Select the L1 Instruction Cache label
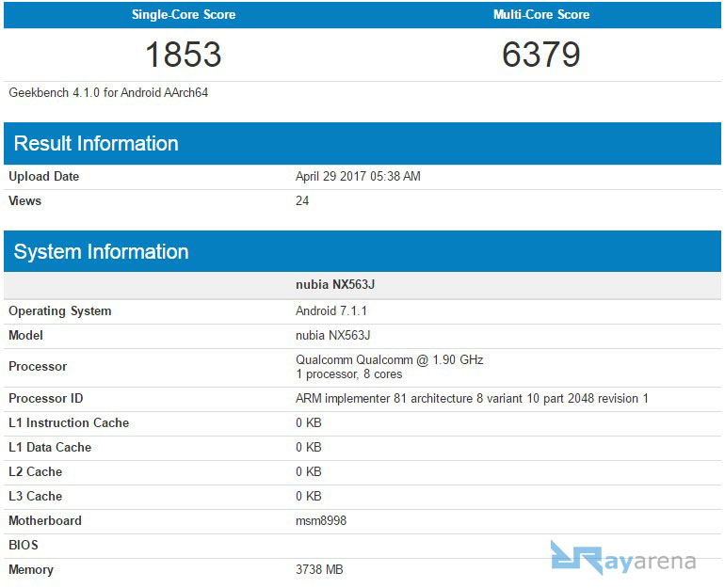 click(69, 423)
